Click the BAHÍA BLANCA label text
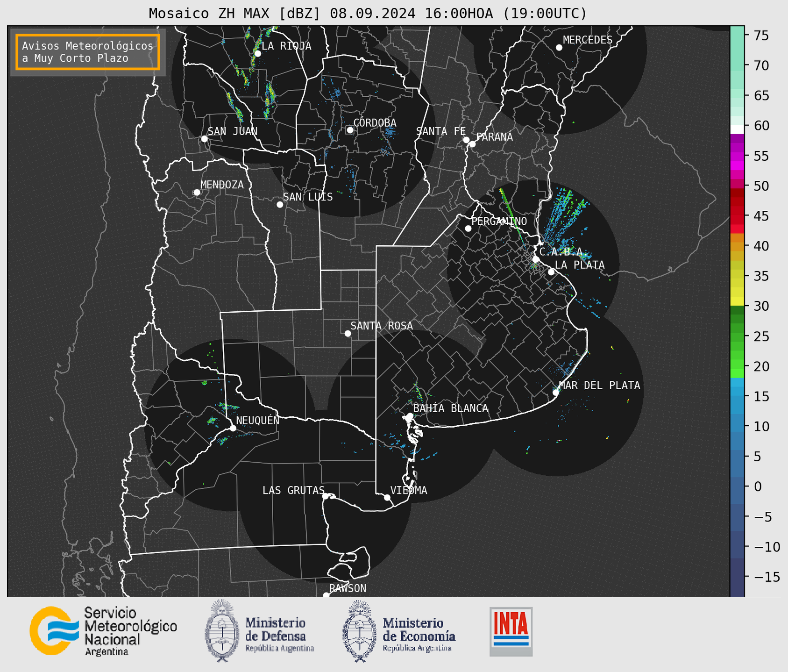Image resolution: width=788 pixels, height=672 pixels. (451, 408)
